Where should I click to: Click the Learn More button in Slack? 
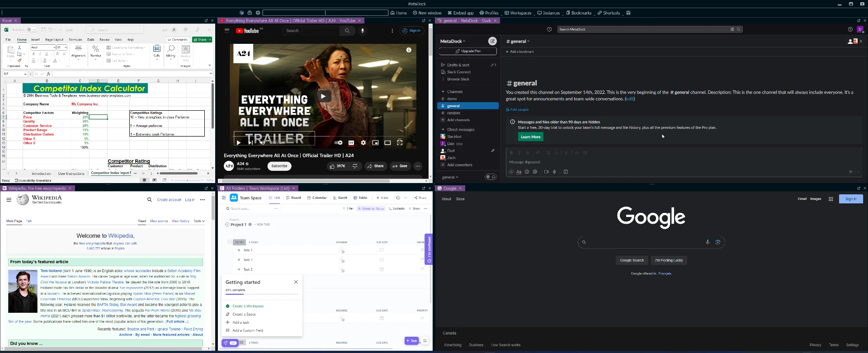coord(530,137)
